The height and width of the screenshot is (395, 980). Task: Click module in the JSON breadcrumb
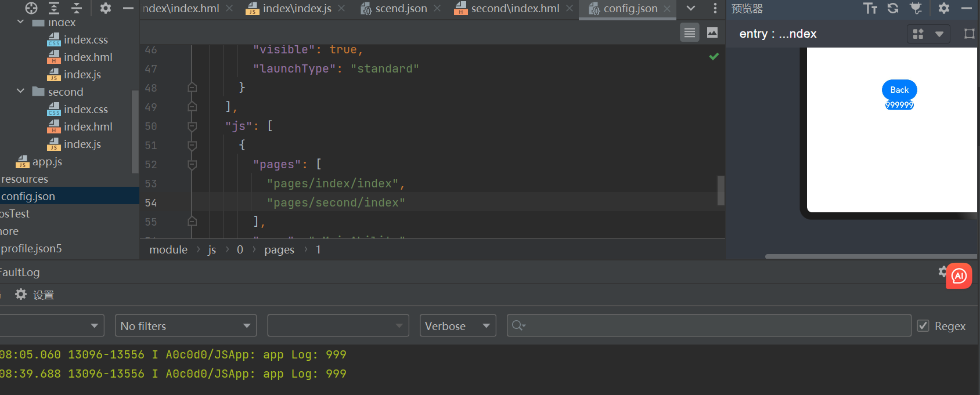pos(168,249)
